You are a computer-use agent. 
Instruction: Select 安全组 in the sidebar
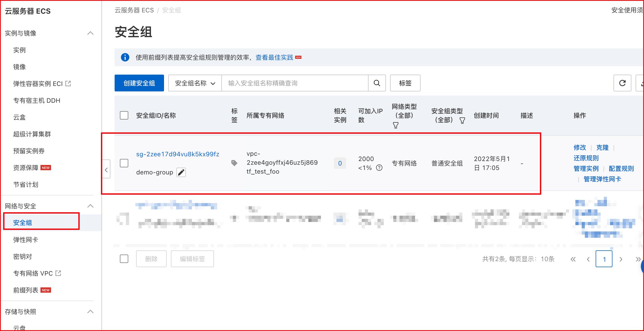(x=23, y=223)
